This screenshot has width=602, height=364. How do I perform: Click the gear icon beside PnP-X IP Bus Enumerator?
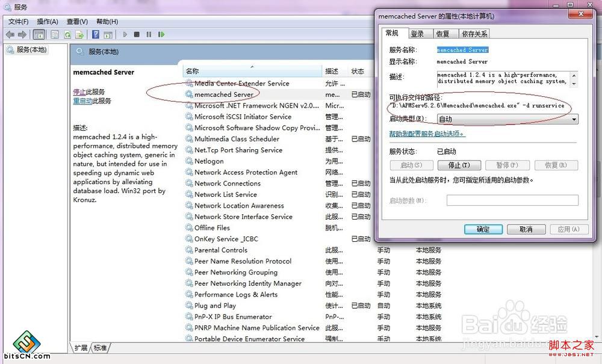tap(189, 317)
